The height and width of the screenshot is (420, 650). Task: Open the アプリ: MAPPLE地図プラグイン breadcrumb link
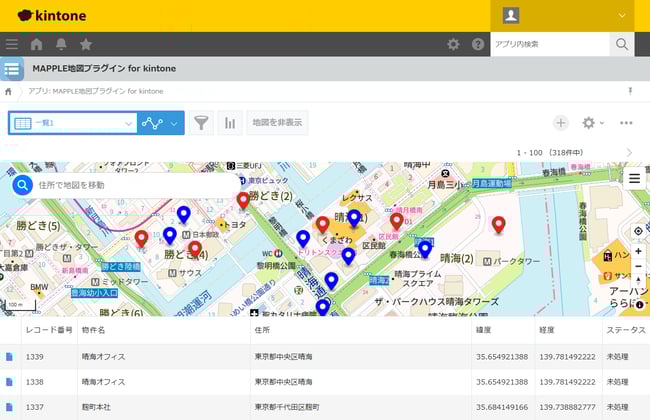click(x=96, y=91)
